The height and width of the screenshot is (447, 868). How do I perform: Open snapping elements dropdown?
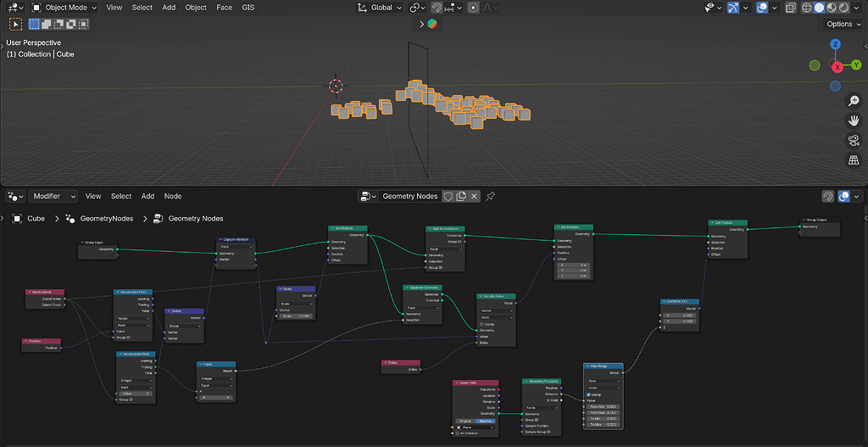[x=453, y=8]
